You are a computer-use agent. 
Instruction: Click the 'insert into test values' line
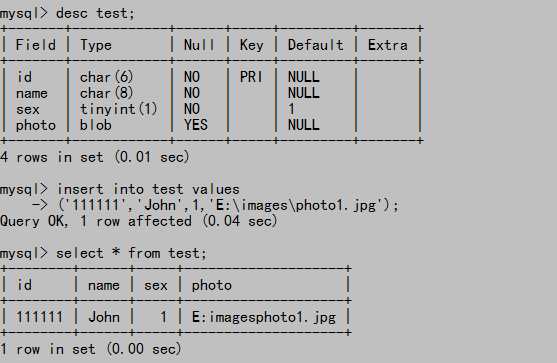148,189
